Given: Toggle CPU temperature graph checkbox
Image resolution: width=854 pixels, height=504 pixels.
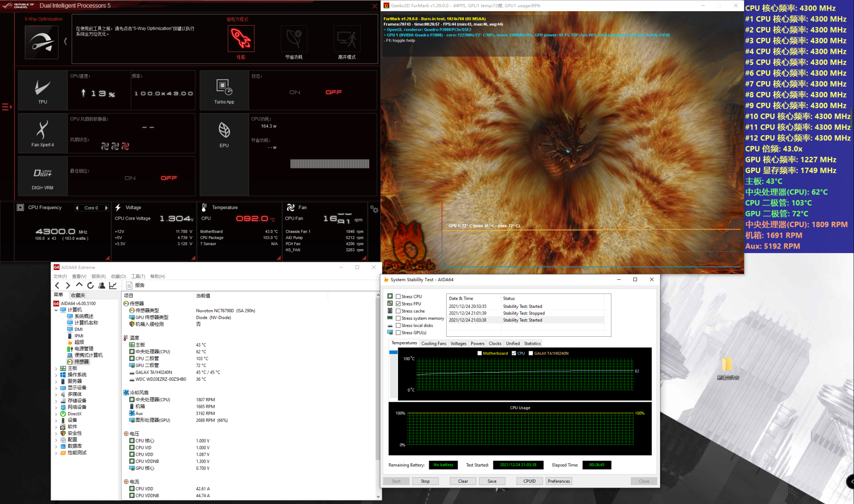Looking at the screenshot, I should pyautogui.click(x=514, y=353).
